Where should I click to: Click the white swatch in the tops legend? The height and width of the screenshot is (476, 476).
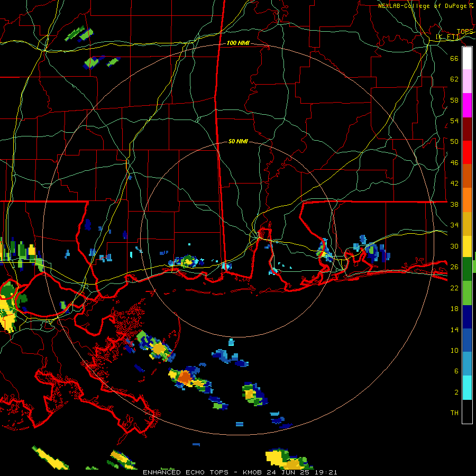pos(467,58)
